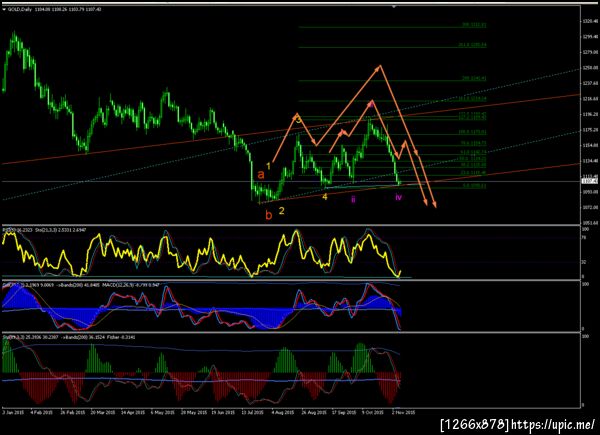This screenshot has width=600, height=435.
Task: Click the GOLD,Daily symbol label
Action: pyautogui.click(x=20, y=9)
